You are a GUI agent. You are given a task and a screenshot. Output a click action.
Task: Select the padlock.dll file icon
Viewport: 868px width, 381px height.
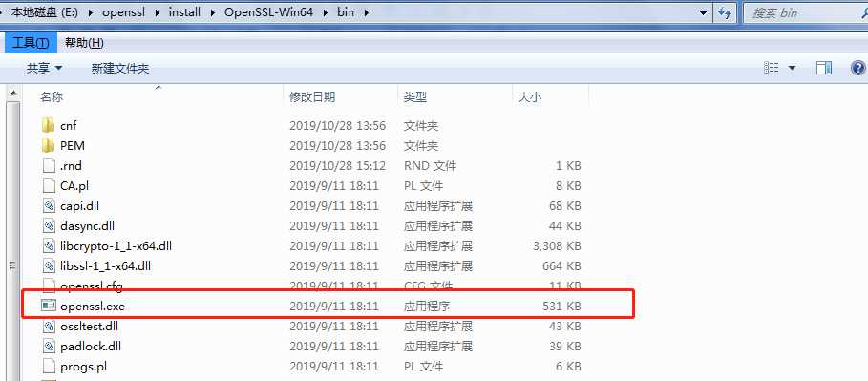(50, 346)
